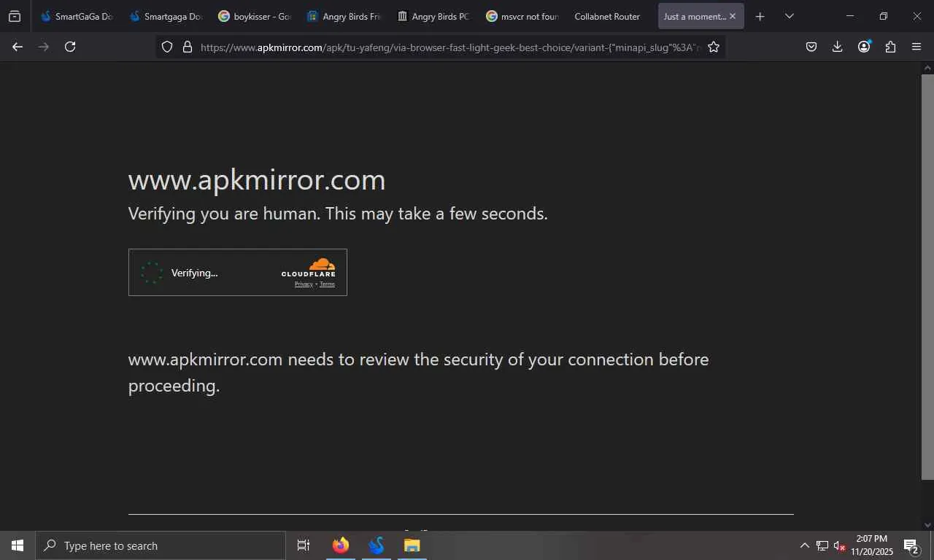Viewport: 934px width, 560px height.
Task: Open the notification center icon
Action: (x=911, y=545)
